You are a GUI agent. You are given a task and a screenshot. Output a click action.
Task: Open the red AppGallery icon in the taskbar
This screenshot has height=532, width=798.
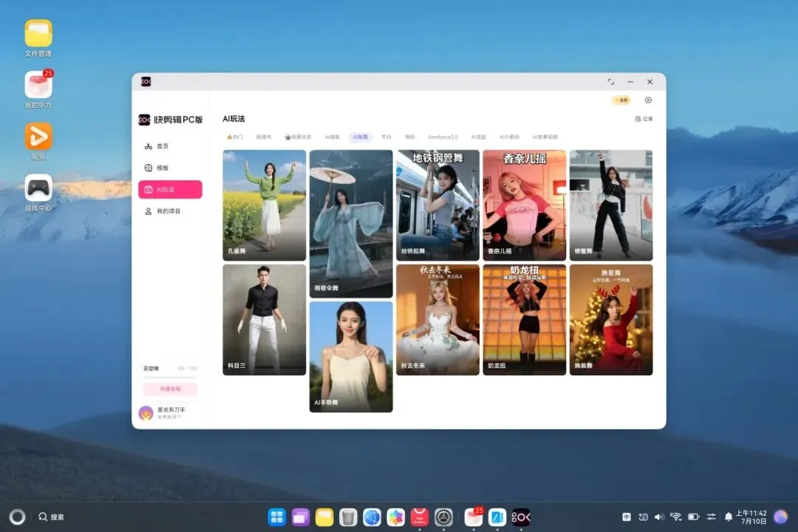420,517
